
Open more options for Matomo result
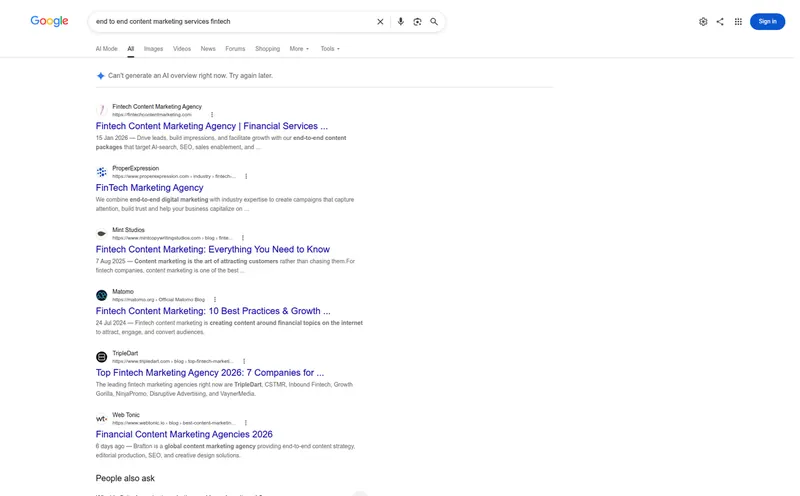[x=215, y=300]
